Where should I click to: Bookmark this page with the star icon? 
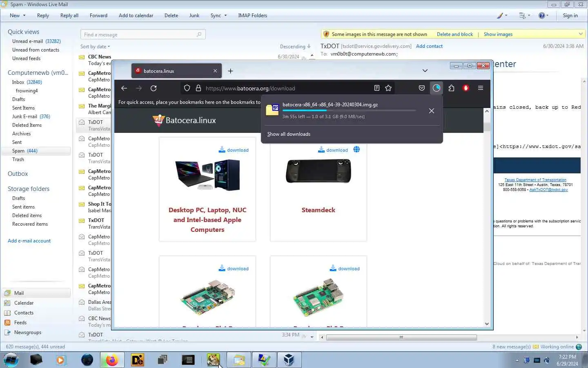click(388, 88)
